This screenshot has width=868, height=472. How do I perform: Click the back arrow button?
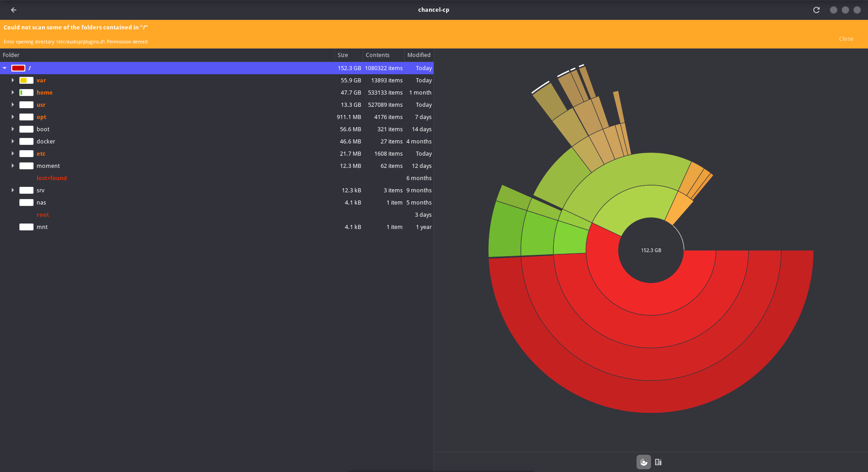tap(14, 10)
